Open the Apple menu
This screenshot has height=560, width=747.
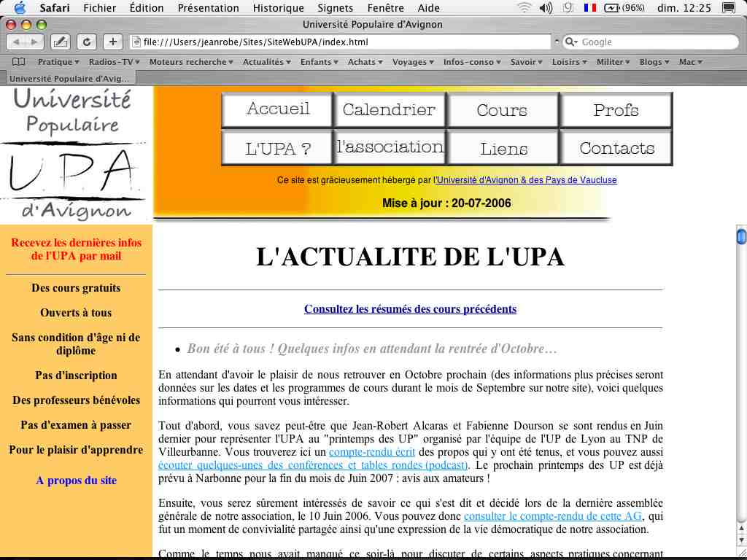point(20,7)
